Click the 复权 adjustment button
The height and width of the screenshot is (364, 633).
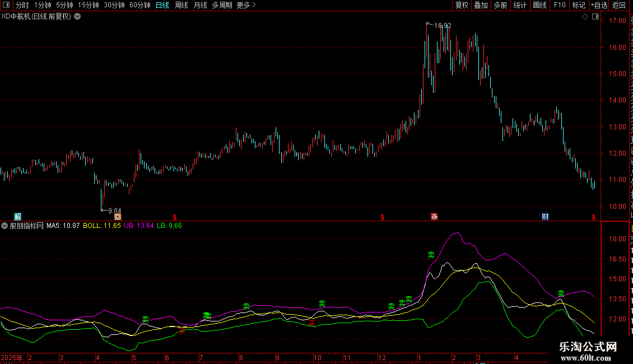462,5
